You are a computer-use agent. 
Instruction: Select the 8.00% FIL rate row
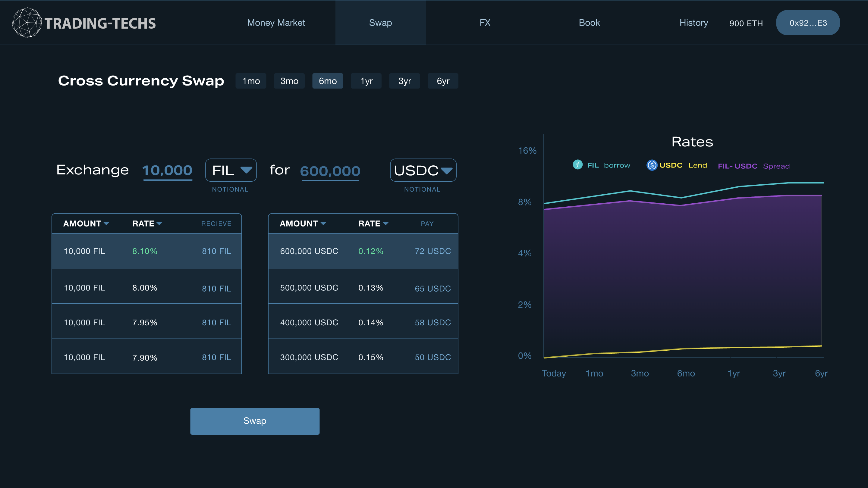(146, 286)
